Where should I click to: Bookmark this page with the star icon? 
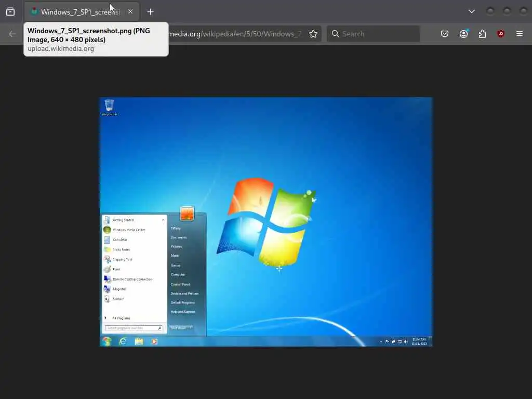313,34
